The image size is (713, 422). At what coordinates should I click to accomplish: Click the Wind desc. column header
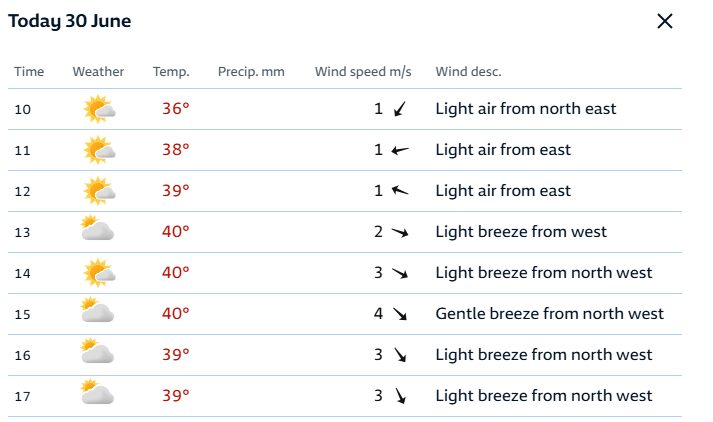(x=468, y=71)
